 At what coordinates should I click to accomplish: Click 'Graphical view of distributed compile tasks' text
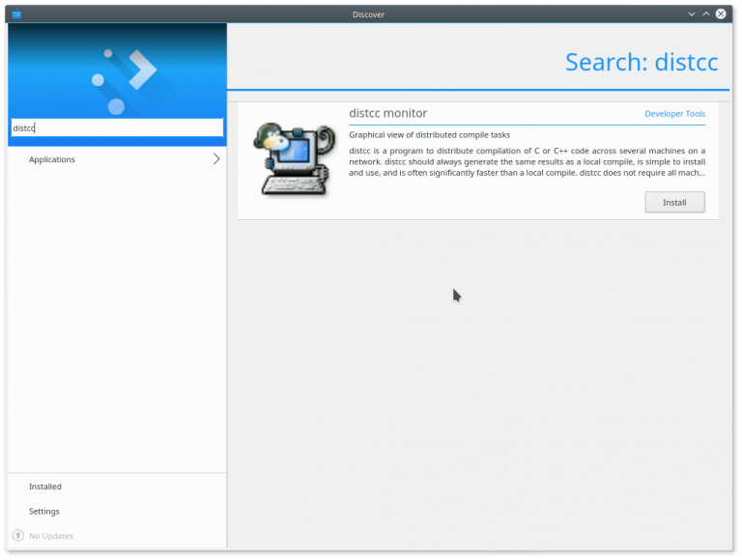pyautogui.click(x=430, y=135)
